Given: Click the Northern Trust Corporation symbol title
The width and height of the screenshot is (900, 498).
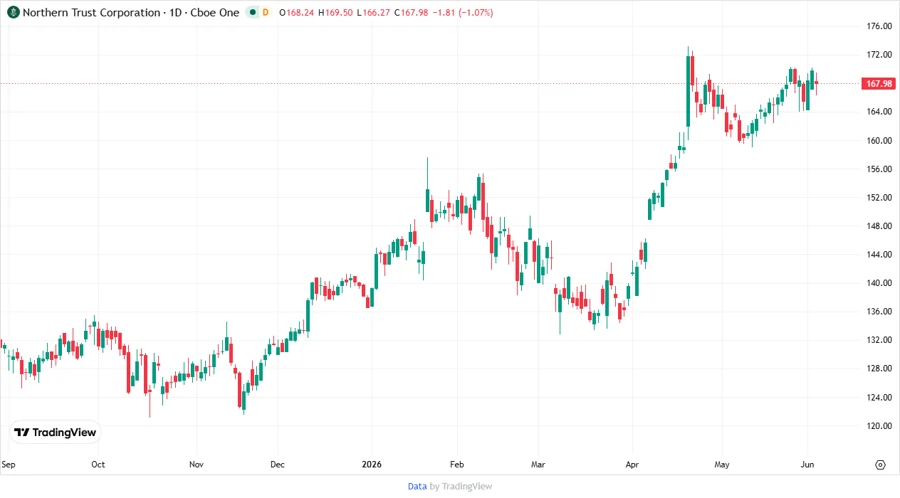Looking at the screenshot, I should [x=92, y=12].
